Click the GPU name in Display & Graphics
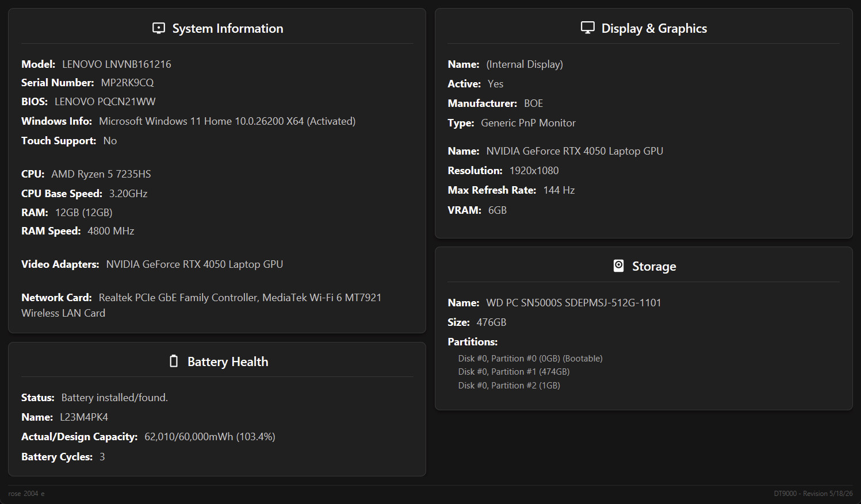This screenshot has height=504, width=861. click(575, 151)
